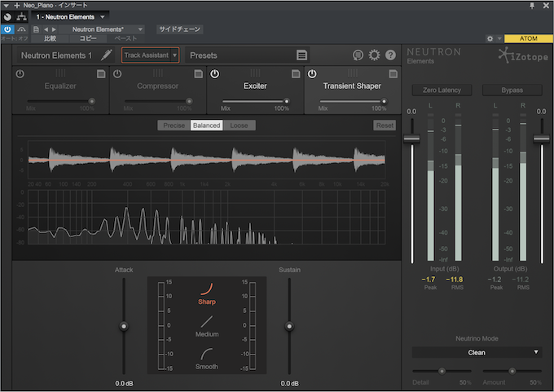Open Track Assistant dropdown arrow

point(175,55)
